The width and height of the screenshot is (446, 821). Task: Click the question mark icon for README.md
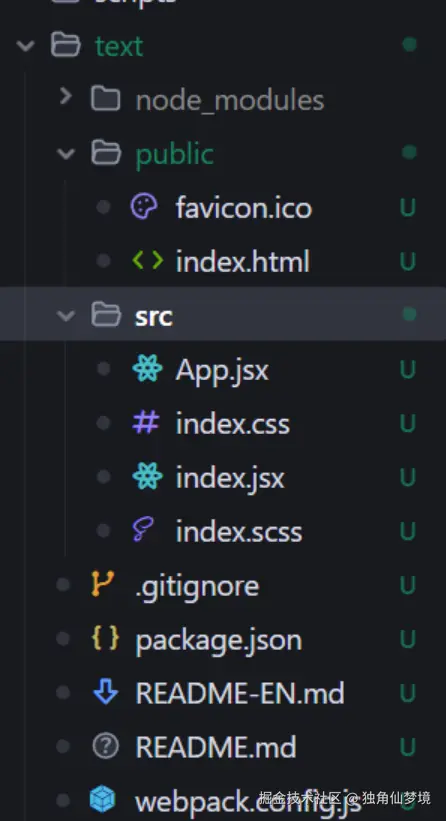coord(105,746)
